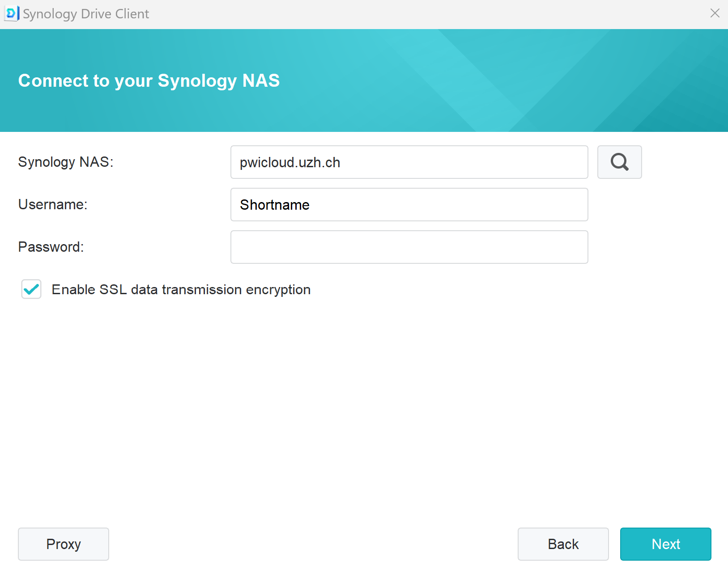This screenshot has width=728, height=579.
Task: Click the 'Username:' label
Action: pyautogui.click(x=53, y=204)
